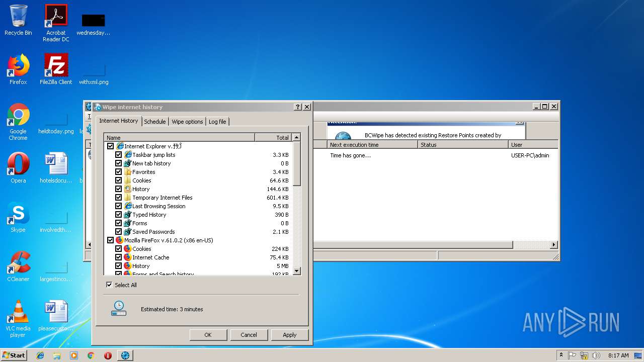
Task: Click list scroll down arrow
Action: (296, 271)
